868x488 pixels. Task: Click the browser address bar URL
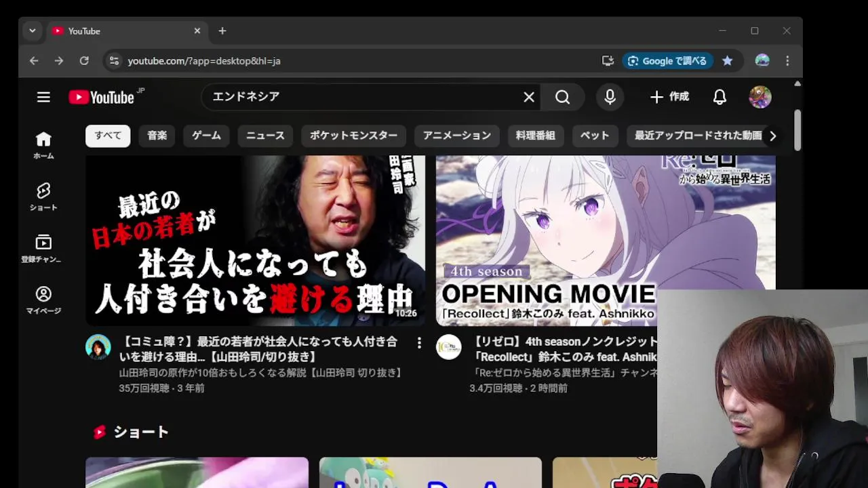(x=204, y=61)
